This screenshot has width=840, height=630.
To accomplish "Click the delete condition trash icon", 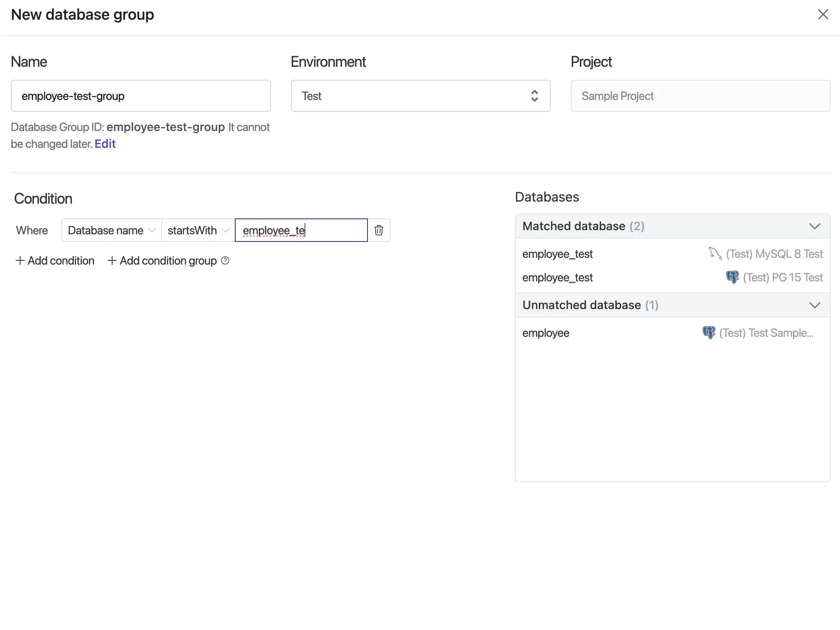I will 379,230.
